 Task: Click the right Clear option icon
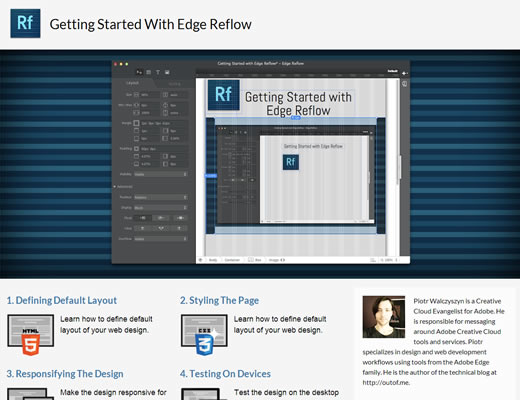click(x=180, y=228)
